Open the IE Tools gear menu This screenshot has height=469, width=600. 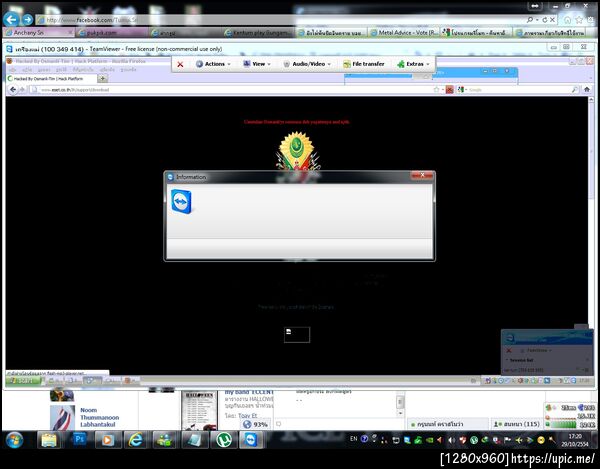tap(591, 20)
